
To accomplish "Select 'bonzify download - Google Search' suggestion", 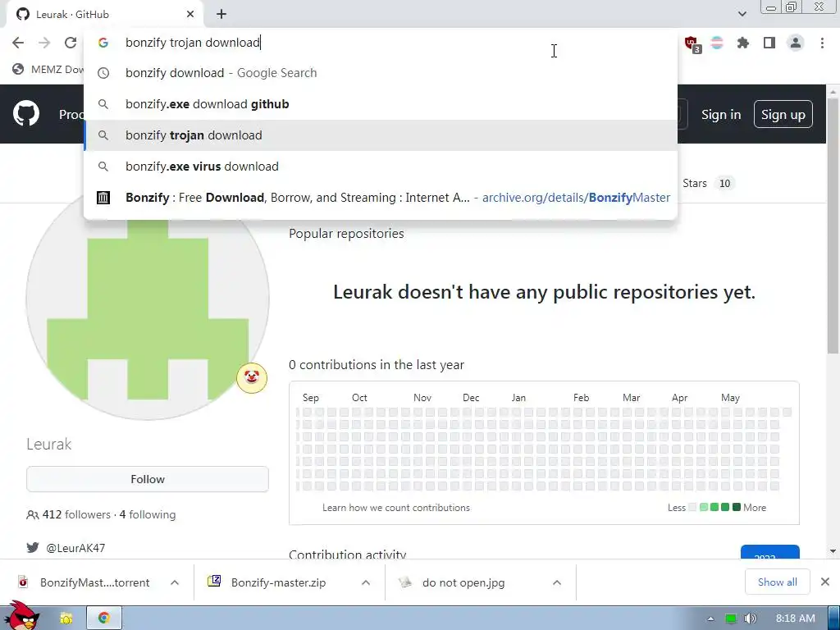I will (381, 73).
